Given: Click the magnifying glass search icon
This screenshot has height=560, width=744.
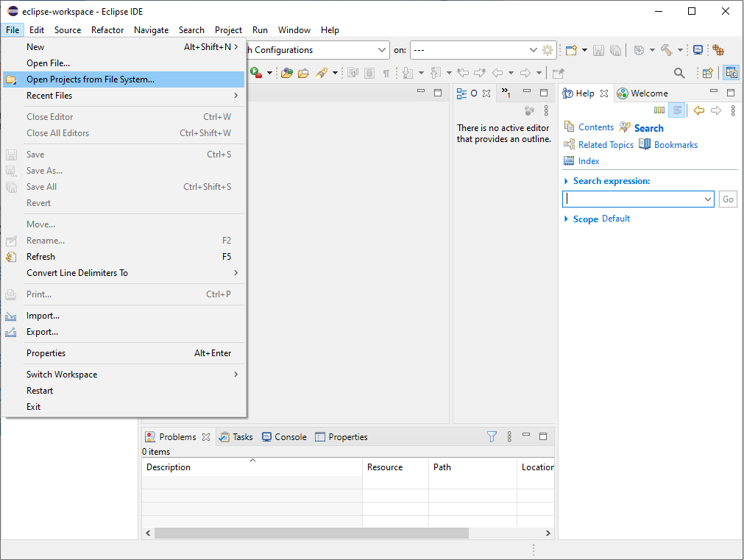Looking at the screenshot, I should click(679, 73).
